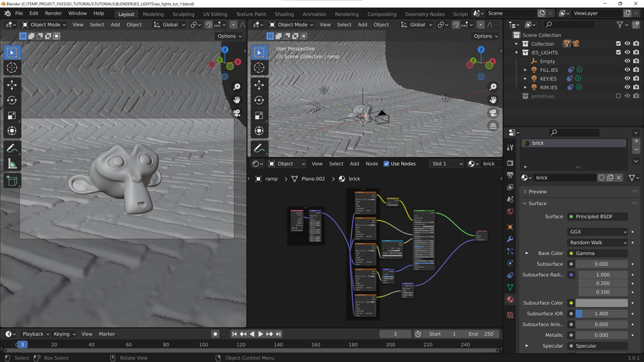The width and height of the screenshot is (644, 362).
Task: Click the Add Cube tool icon
Action: 12,181
